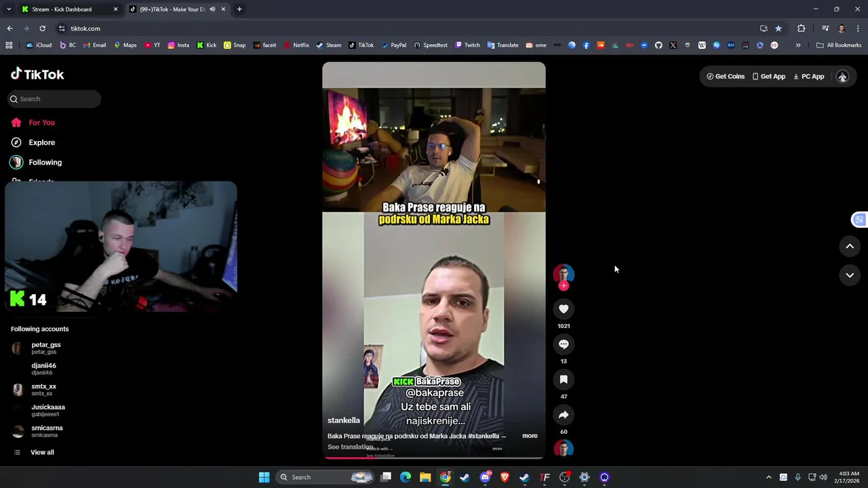
Task: Open profile avatar in TikTok header
Action: point(842,77)
